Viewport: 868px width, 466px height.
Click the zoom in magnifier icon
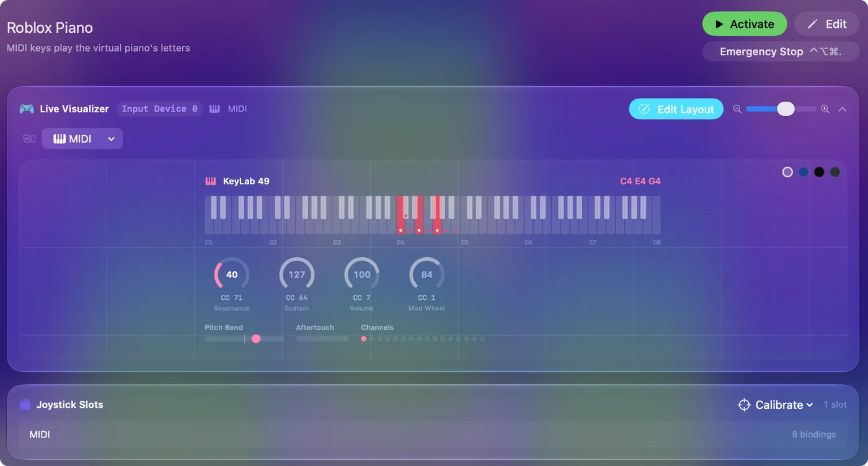click(825, 109)
